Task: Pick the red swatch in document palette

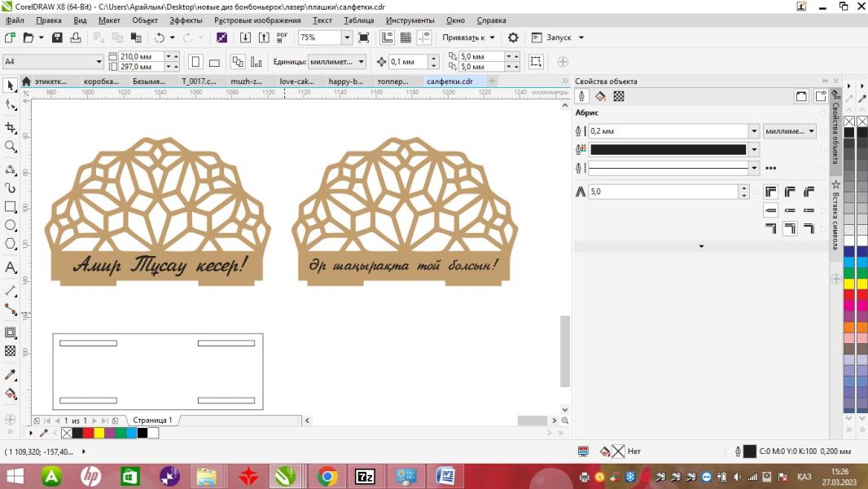Action: point(88,433)
